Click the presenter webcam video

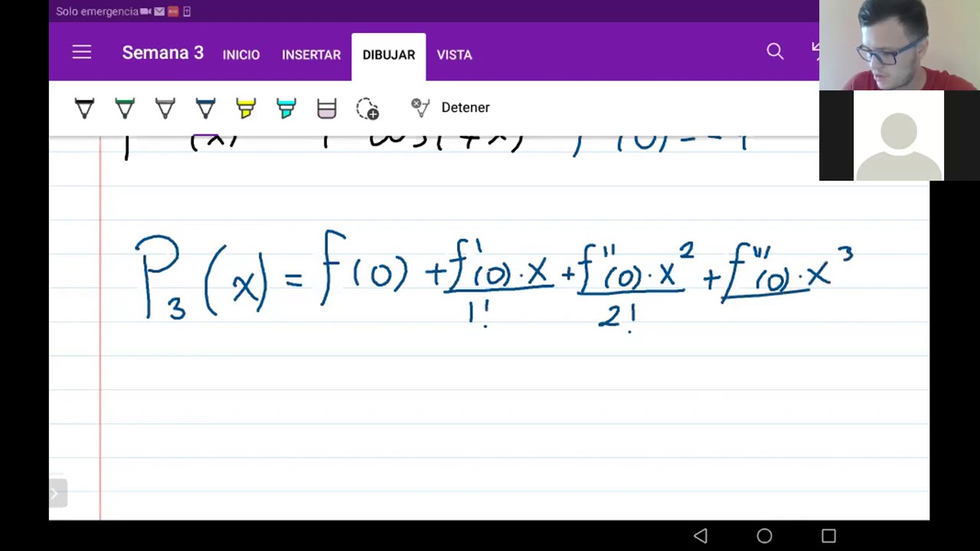point(900,45)
